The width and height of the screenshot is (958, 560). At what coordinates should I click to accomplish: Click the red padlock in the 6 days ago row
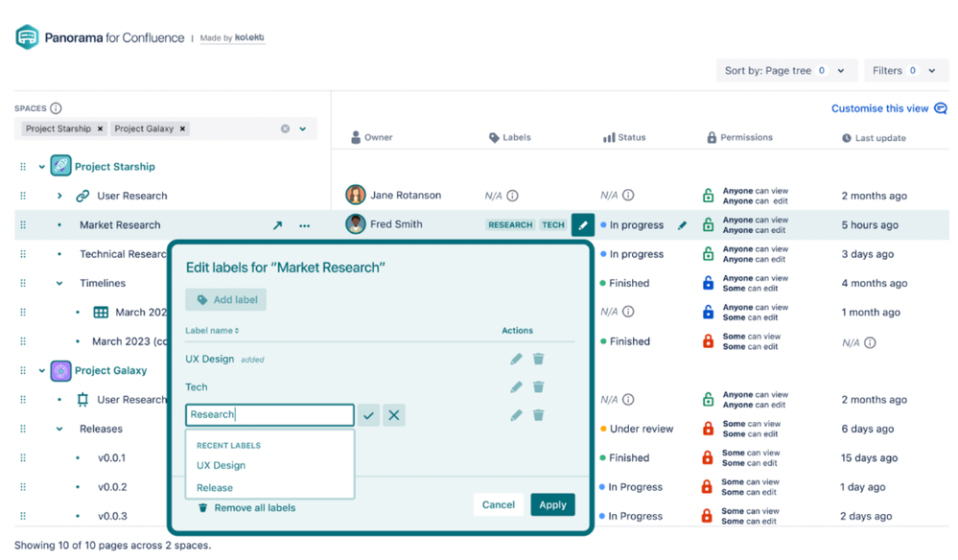click(x=708, y=428)
